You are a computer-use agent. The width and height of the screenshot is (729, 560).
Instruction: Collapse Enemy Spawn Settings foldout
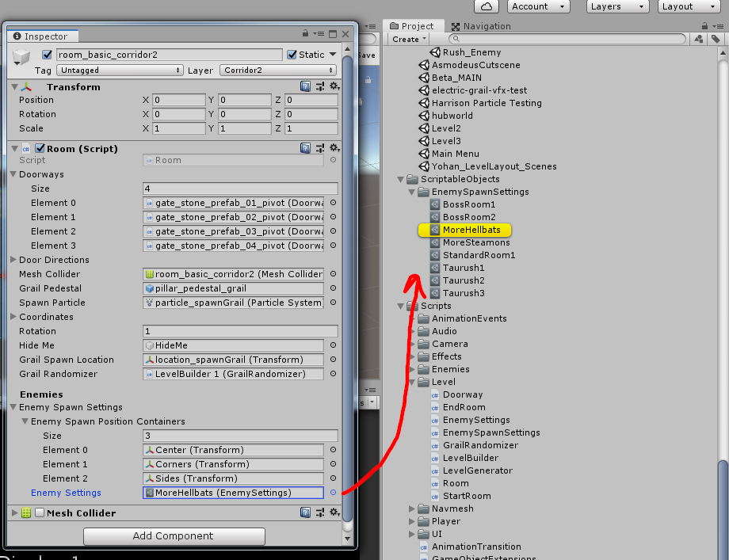tap(13, 407)
